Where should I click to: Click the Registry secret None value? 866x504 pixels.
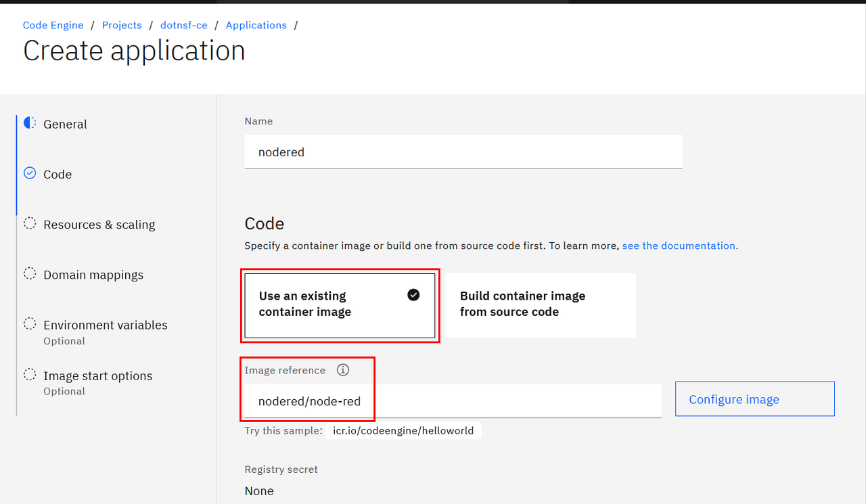(259, 491)
